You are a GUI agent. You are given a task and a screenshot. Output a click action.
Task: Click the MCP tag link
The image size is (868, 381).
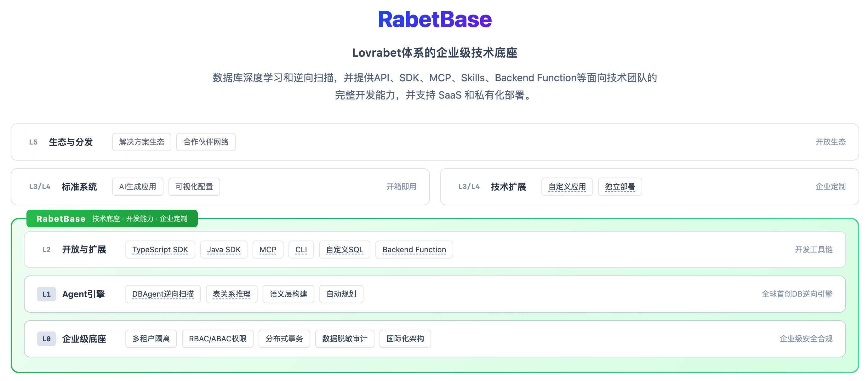pos(268,250)
